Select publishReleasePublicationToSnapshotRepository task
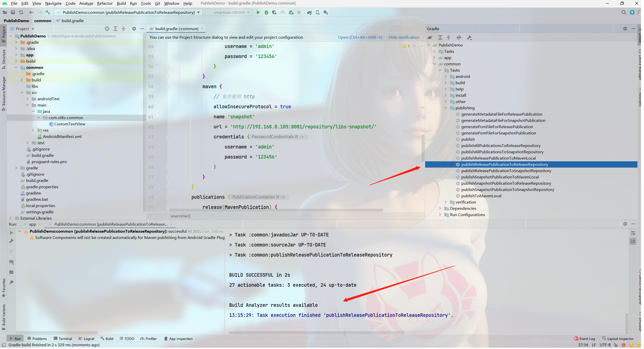 [x=506, y=171]
